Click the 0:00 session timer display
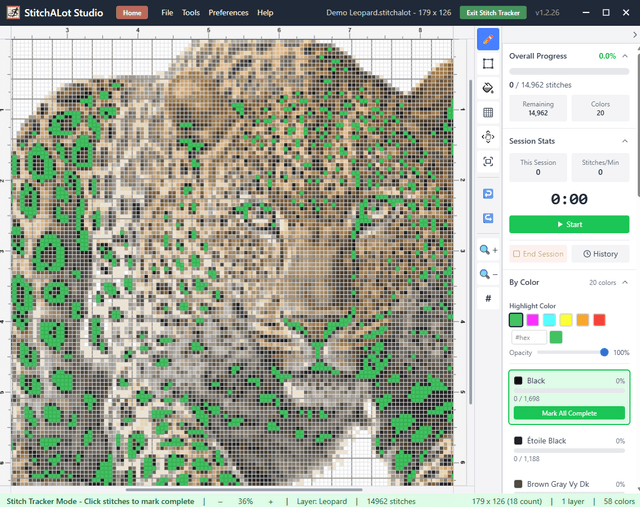 569,199
